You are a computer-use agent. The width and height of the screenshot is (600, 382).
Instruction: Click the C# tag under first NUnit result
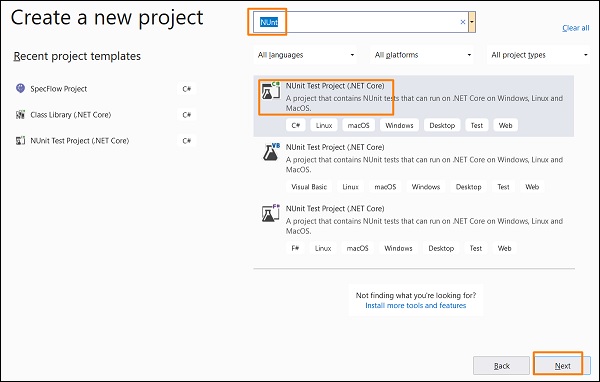[x=295, y=125]
